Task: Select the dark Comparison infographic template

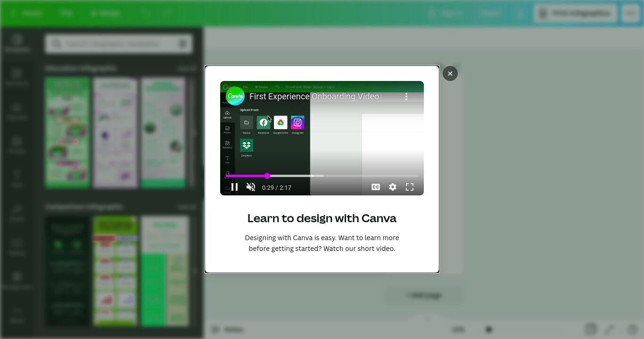Action: point(67,271)
